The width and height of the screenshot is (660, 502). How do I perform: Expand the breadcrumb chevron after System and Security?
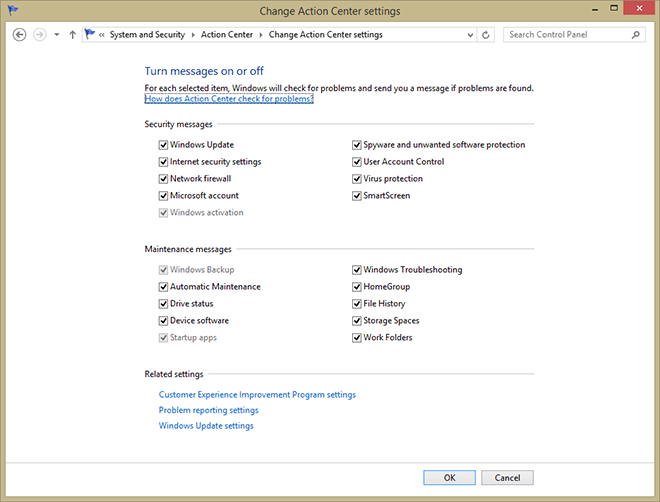(193, 35)
